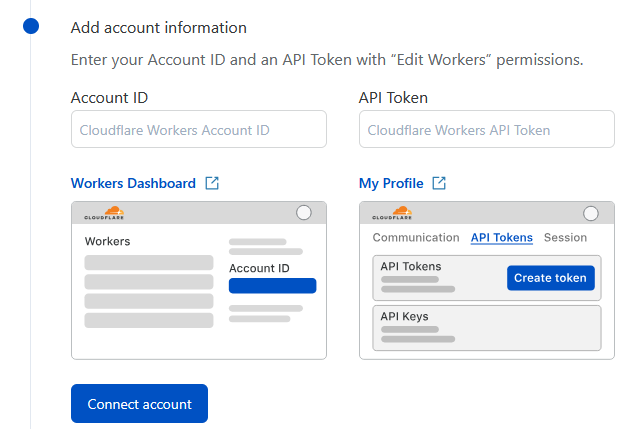
Task: Click the "Workers" heading in illustration
Action: coord(107,241)
